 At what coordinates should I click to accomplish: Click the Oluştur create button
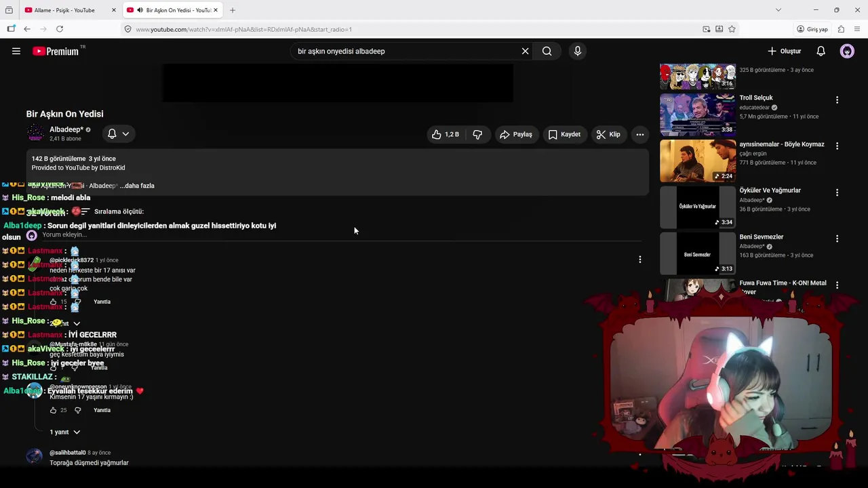pos(784,51)
